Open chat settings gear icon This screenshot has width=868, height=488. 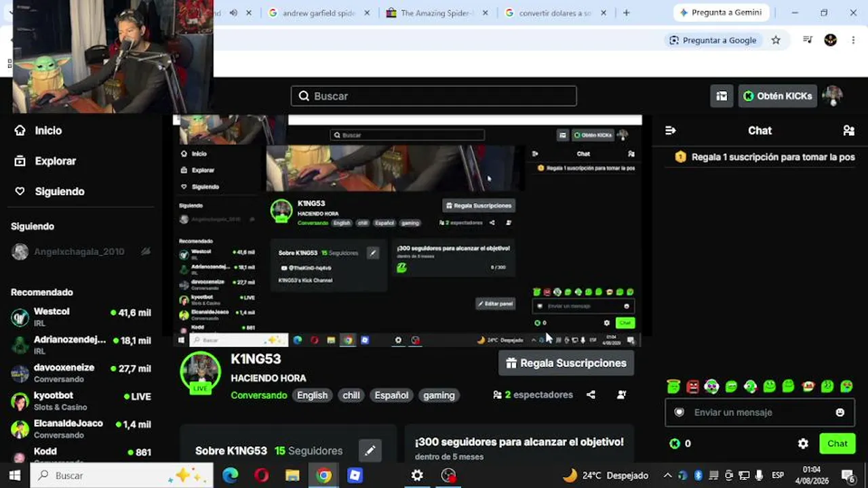pyautogui.click(x=803, y=444)
